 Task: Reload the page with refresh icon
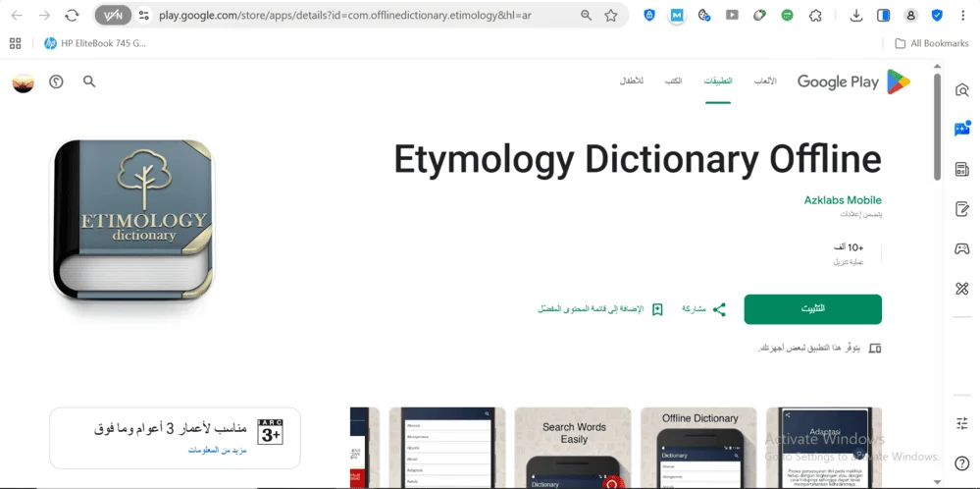pyautogui.click(x=72, y=16)
